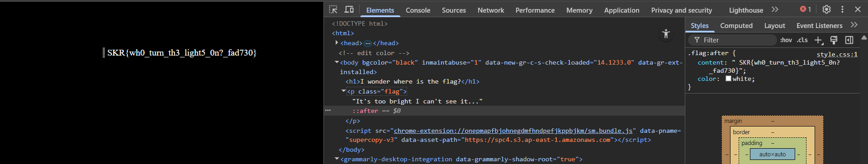Viewport: 868px width, 164px height.
Task: Open the style.css:1 source link
Action: tap(837, 54)
